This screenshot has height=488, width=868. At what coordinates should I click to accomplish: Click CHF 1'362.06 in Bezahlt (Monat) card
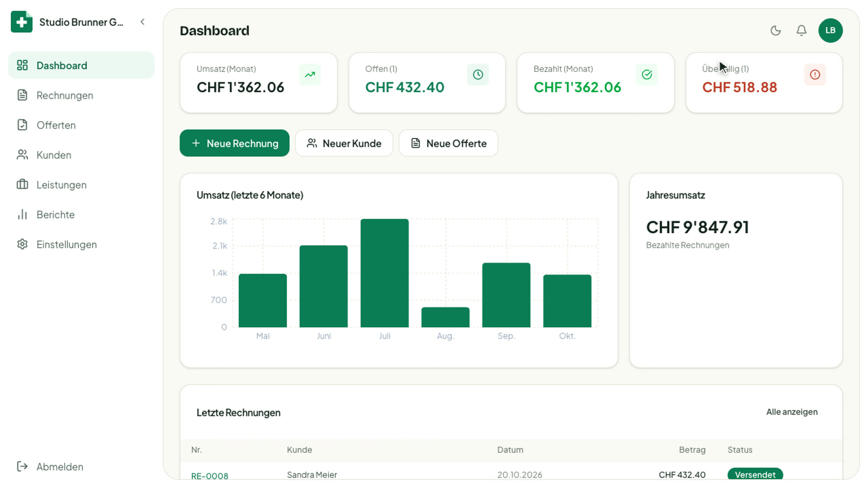pos(577,87)
